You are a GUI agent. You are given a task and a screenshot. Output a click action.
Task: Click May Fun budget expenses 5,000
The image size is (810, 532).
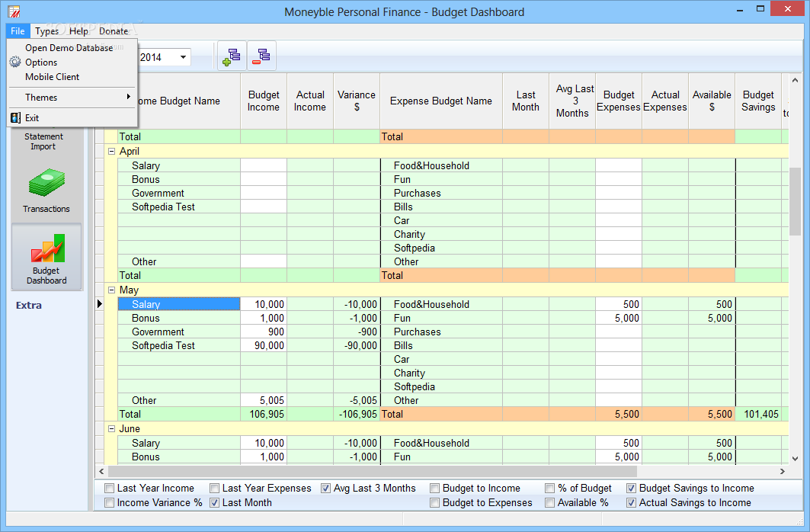[619, 318]
